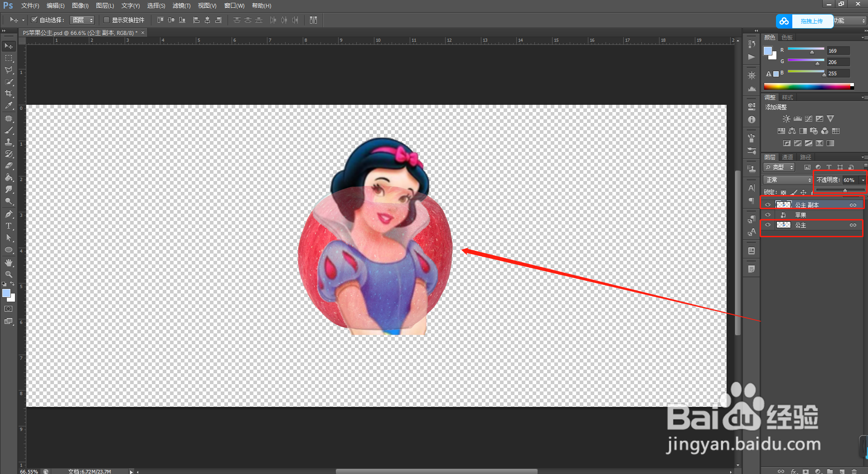The width and height of the screenshot is (868, 474).
Task: Toggle Quick Mask mode icon
Action: (9, 309)
